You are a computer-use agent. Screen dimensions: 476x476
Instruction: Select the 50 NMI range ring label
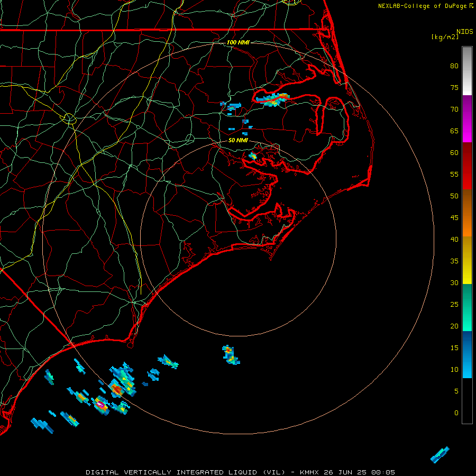tap(238, 140)
